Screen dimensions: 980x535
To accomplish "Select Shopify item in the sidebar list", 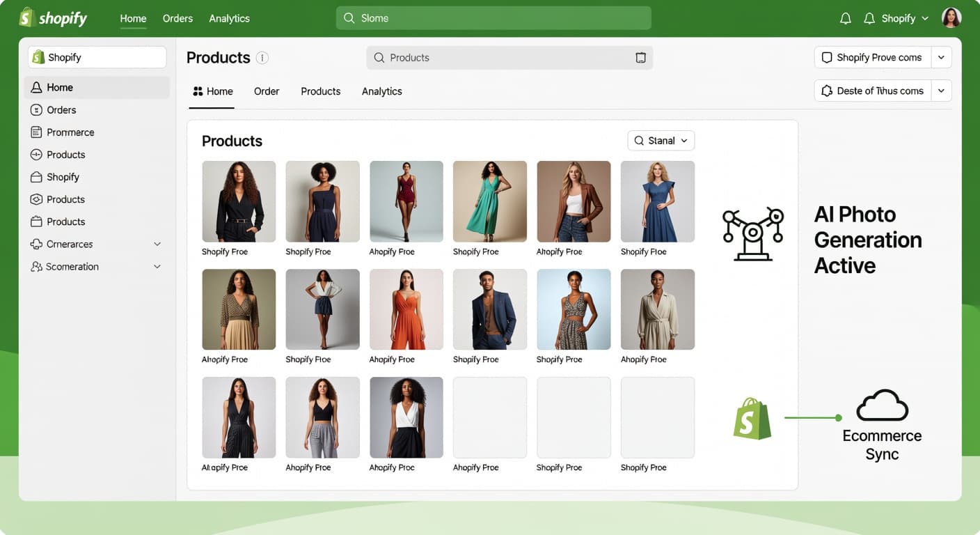I will 97,177.
